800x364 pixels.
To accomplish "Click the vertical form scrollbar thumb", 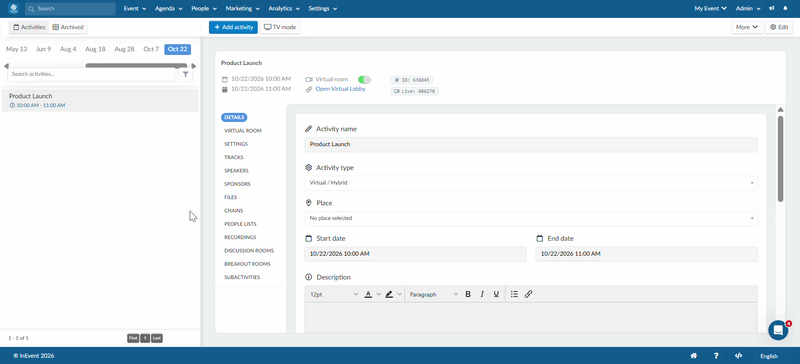I will pos(780,158).
